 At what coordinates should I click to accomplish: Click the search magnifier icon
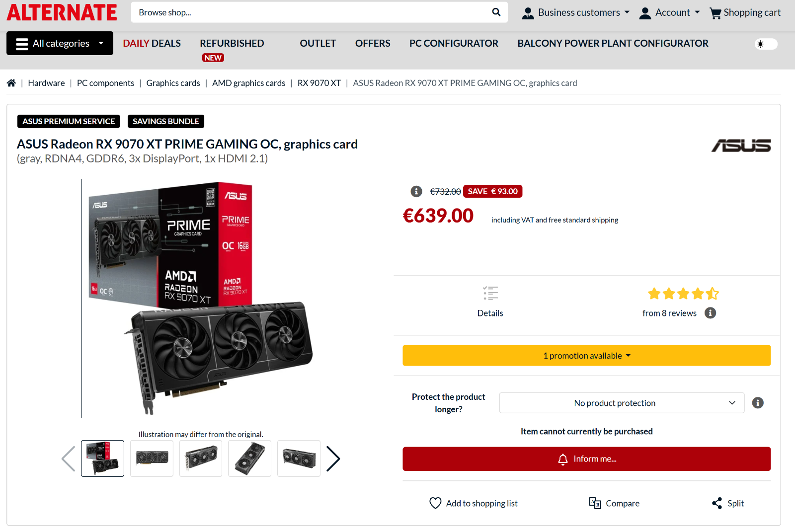[x=496, y=12]
